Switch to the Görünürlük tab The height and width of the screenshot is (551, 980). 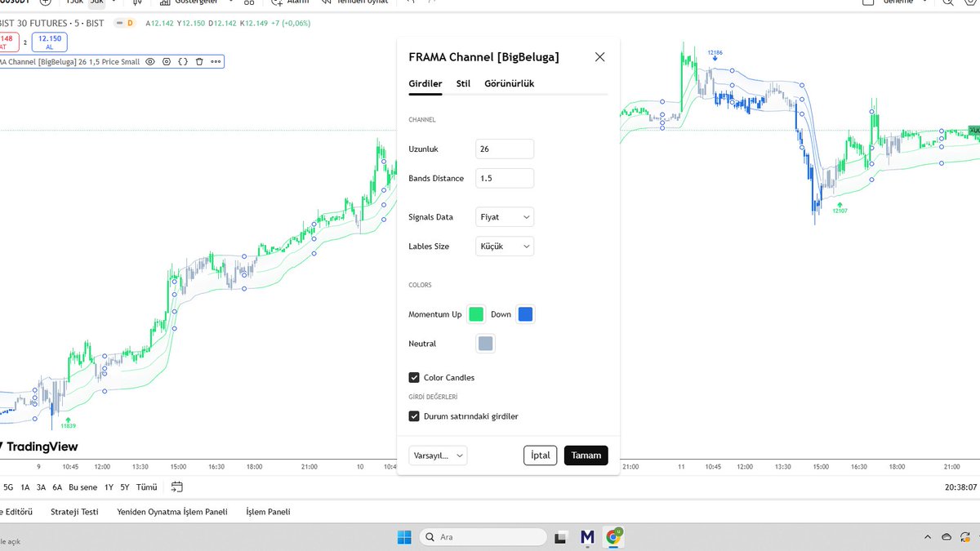[x=509, y=83]
